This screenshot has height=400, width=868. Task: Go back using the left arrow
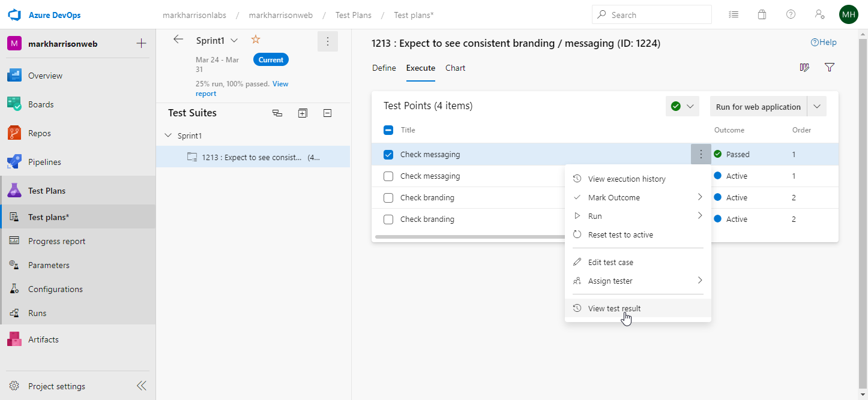coord(178,40)
